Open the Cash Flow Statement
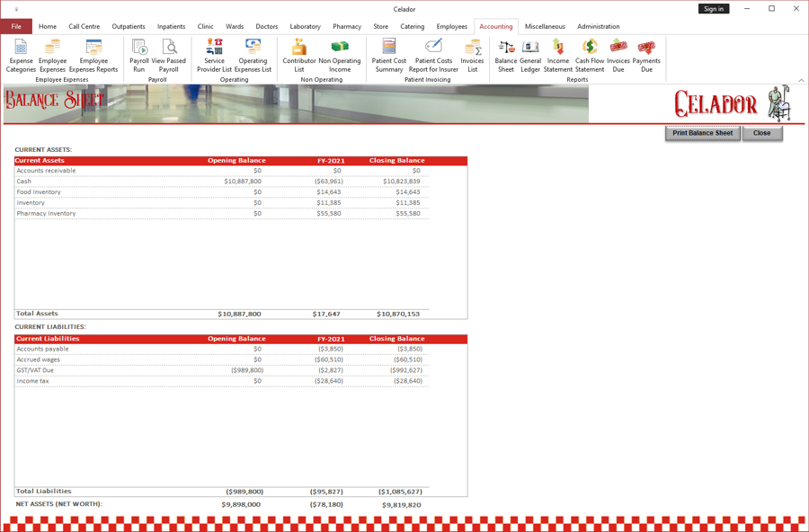The height and width of the screenshot is (532, 809). (589, 56)
